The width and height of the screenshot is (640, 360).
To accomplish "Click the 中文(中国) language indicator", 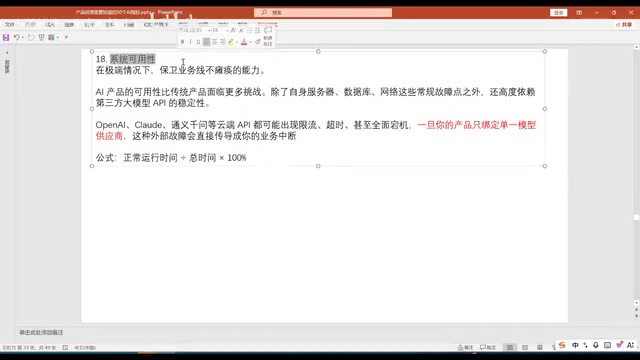I will pos(84,347).
